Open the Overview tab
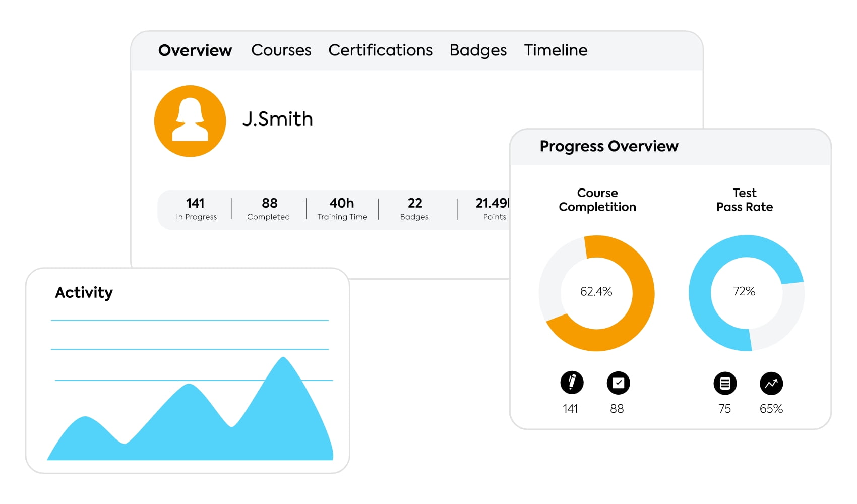 195,50
